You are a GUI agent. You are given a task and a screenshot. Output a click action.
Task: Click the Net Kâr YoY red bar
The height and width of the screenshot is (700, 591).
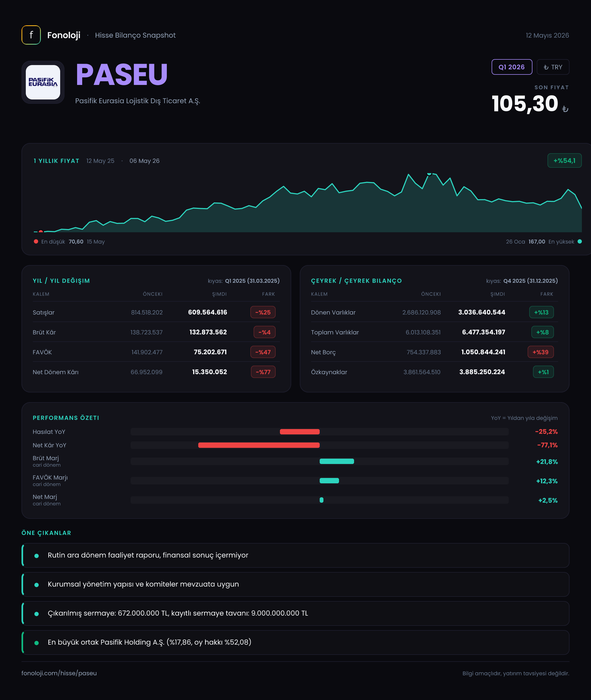point(259,445)
